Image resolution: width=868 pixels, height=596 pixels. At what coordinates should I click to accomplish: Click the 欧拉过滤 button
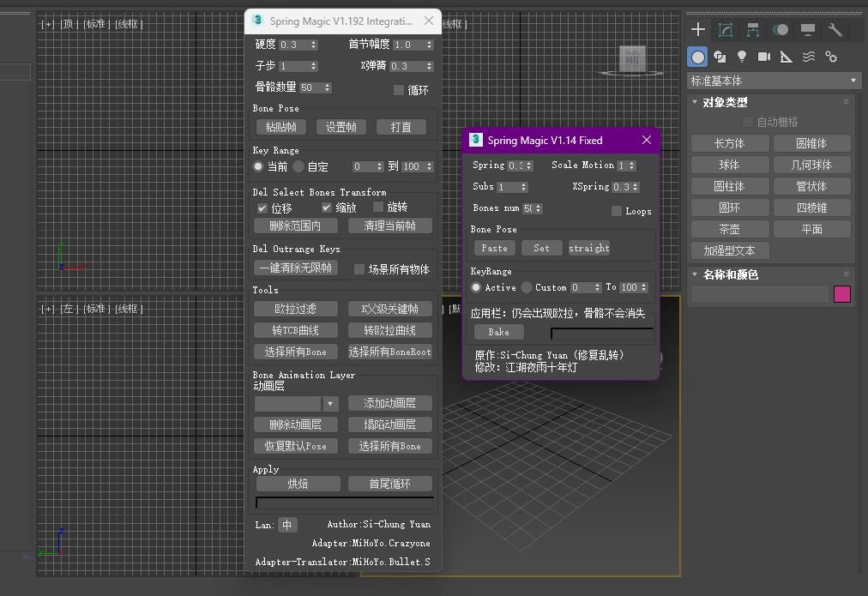pyautogui.click(x=296, y=308)
